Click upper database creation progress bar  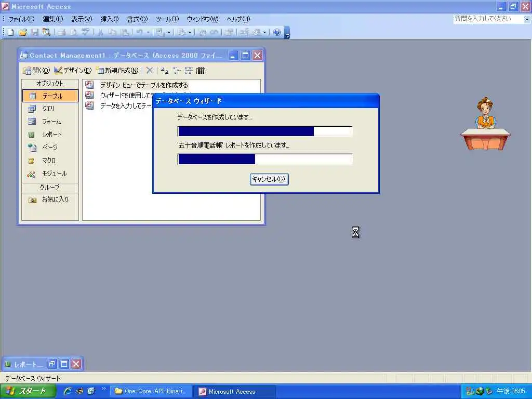(x=265, y=131)
